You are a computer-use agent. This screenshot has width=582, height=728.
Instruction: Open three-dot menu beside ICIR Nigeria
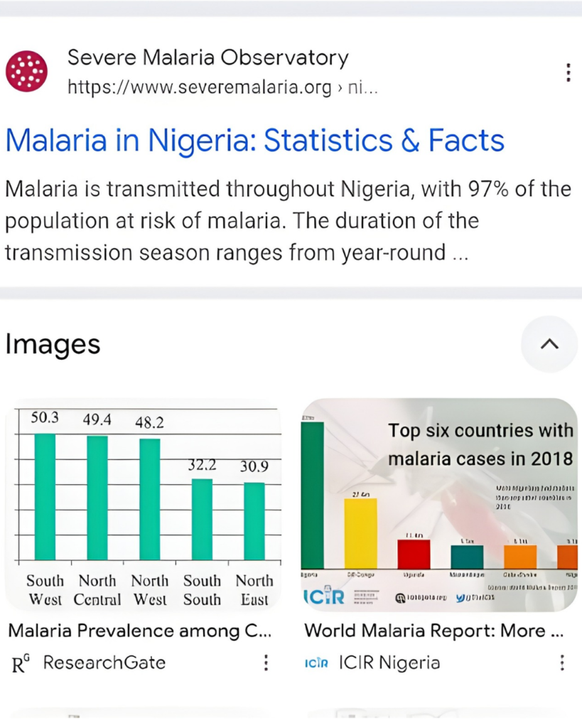click(x=562, y=663)
